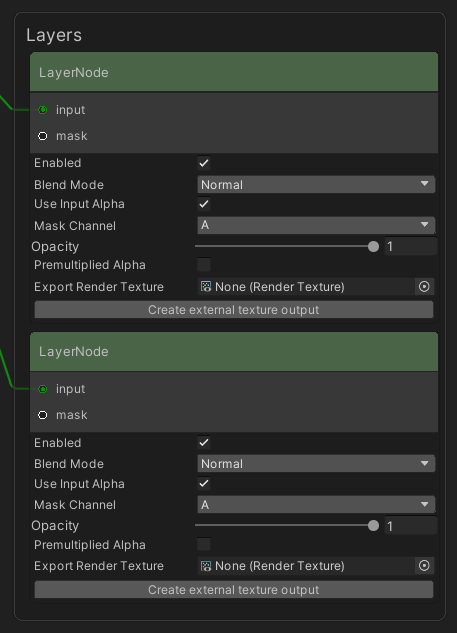Click Premultiplied Alpha label in second LayerNode

point(90,545)
